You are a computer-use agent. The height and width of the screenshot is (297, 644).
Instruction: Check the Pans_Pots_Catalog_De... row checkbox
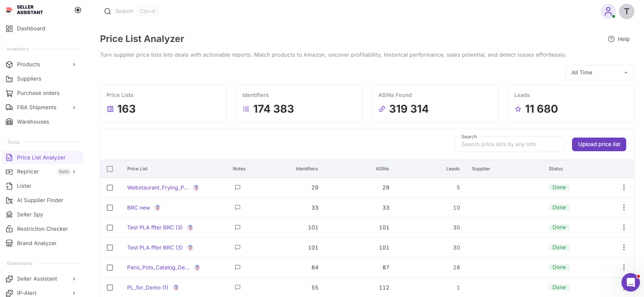(x=110, y=268)
